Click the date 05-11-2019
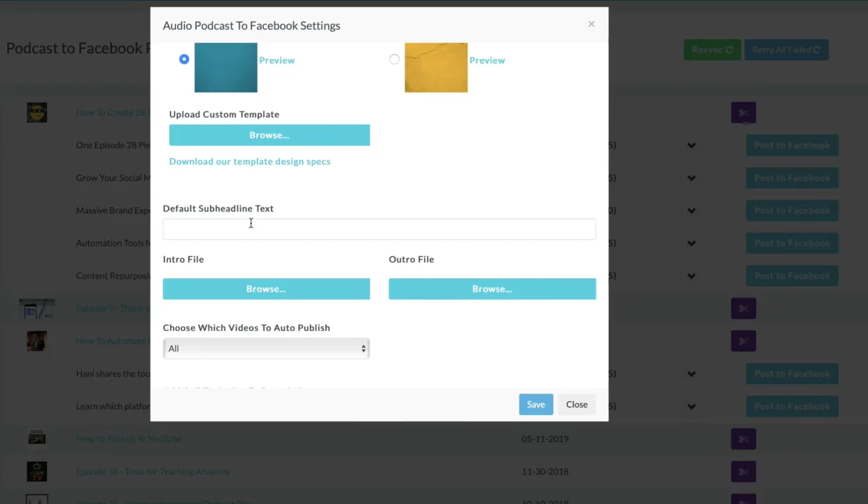 (545, 439)
